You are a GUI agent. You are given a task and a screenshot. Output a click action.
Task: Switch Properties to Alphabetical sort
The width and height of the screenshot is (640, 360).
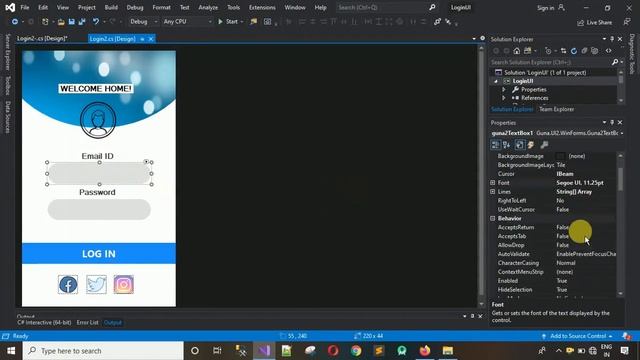pyautogui.click(x=507, y=145)
